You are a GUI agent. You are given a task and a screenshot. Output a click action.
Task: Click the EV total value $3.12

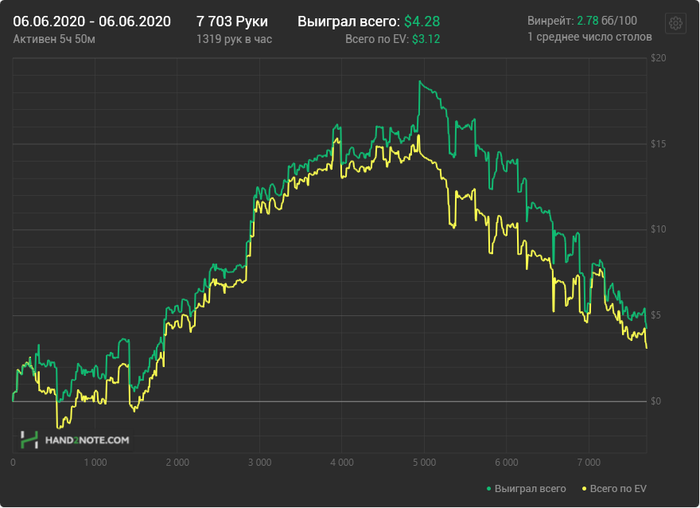click(426, 39)
